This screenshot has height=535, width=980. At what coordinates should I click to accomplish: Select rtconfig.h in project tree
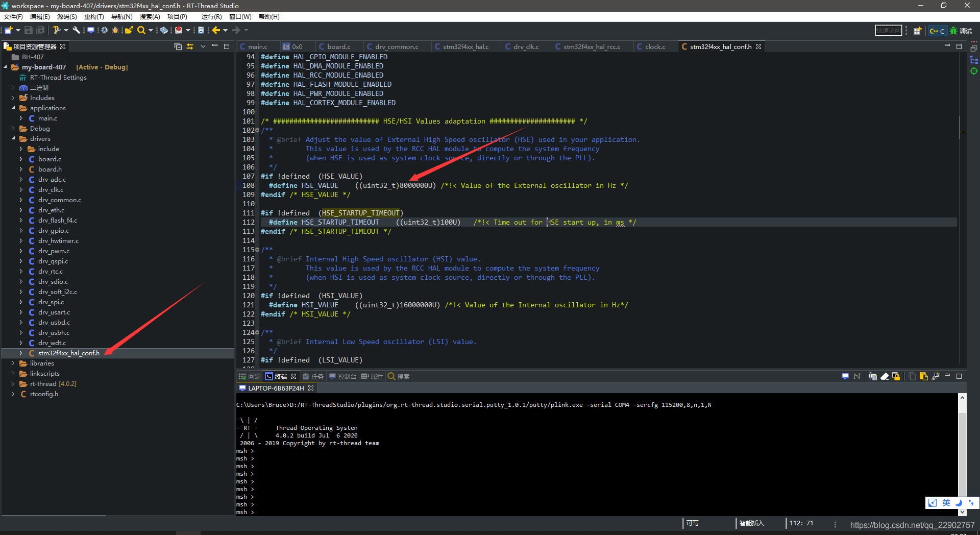point(44,394)
